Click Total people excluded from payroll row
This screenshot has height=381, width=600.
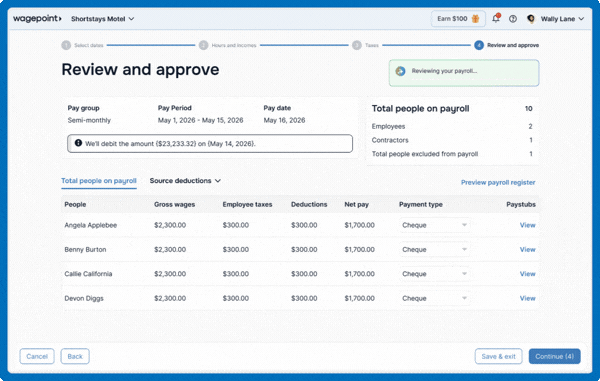(x=452, y=154)
